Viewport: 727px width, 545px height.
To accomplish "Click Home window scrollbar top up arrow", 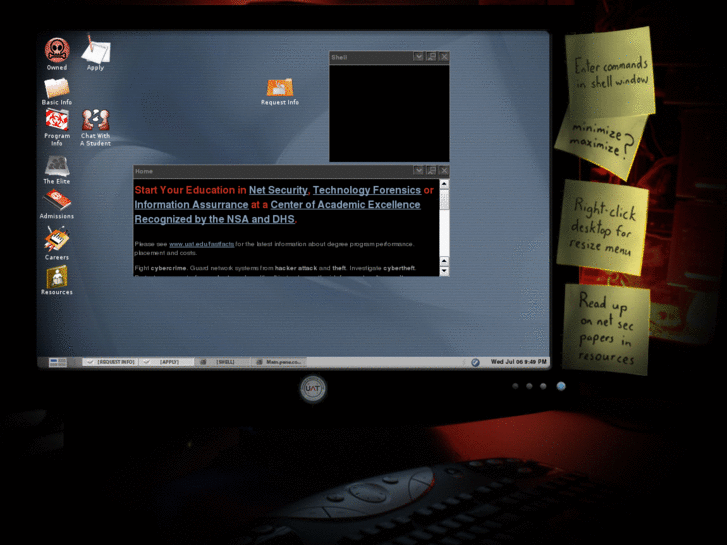I will click(444, 184).
